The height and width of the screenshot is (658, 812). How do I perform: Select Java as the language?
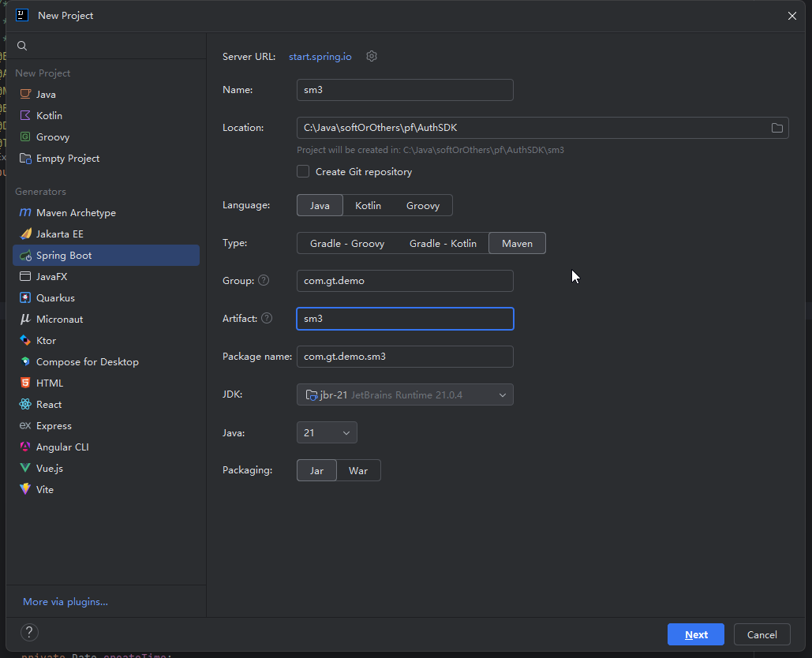[x=320, y=206]
